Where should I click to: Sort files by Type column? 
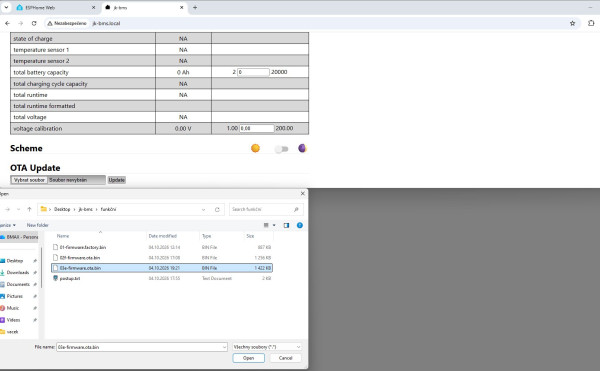coord(207,236)
